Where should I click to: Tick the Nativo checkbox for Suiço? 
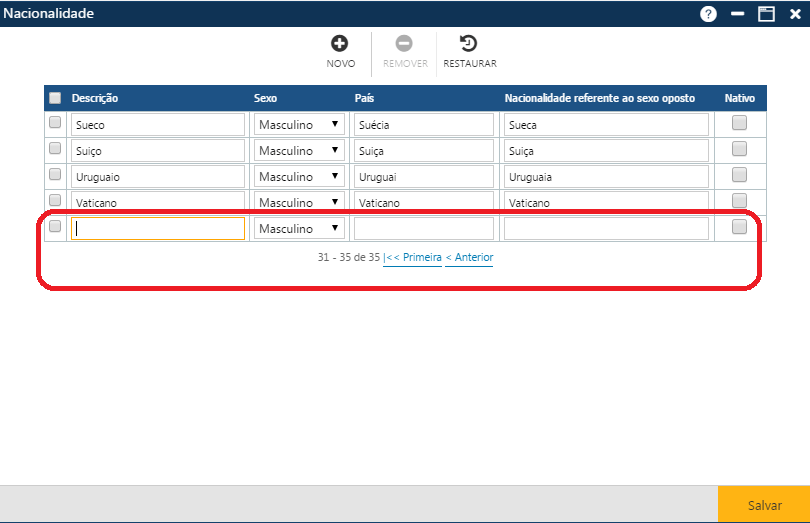click(739, 149)
